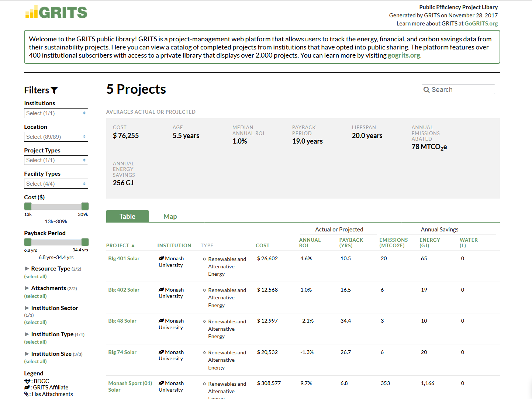Viewport: 532px width, 399px height.
Task: Open the Blg 74 Solar project
Action: click(x=122, y=352)
